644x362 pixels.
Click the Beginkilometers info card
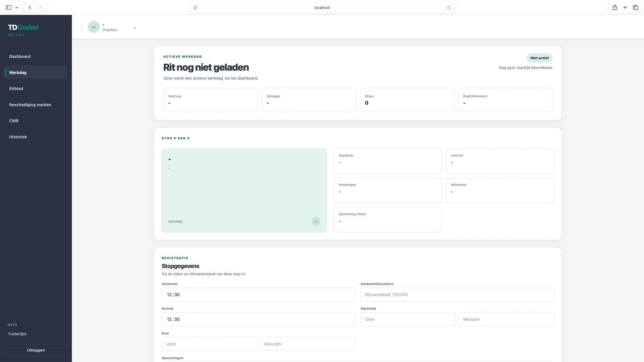tap(505, 100)
